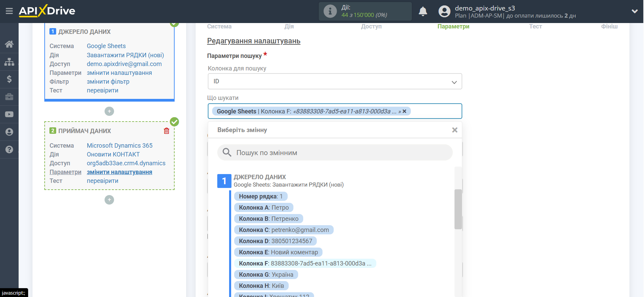Click the variable list scrollbar thumb
This screenshot has width=644, height=297.
[x=458, y=209]
